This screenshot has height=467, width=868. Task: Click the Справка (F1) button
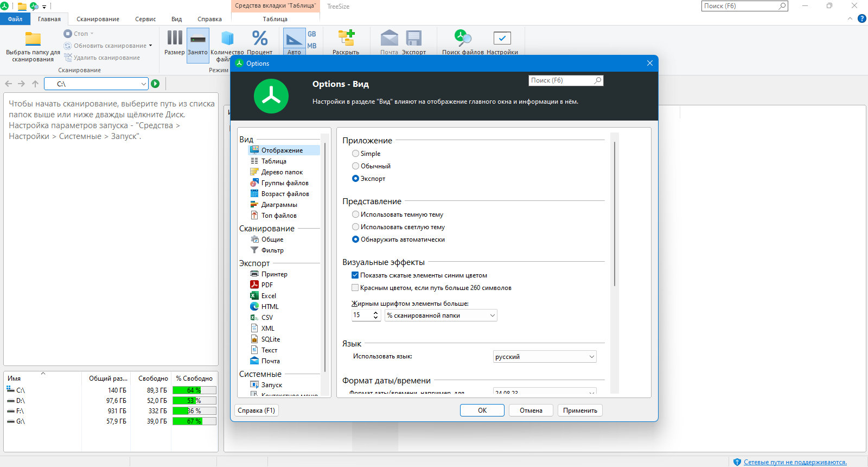pos(256,411)
